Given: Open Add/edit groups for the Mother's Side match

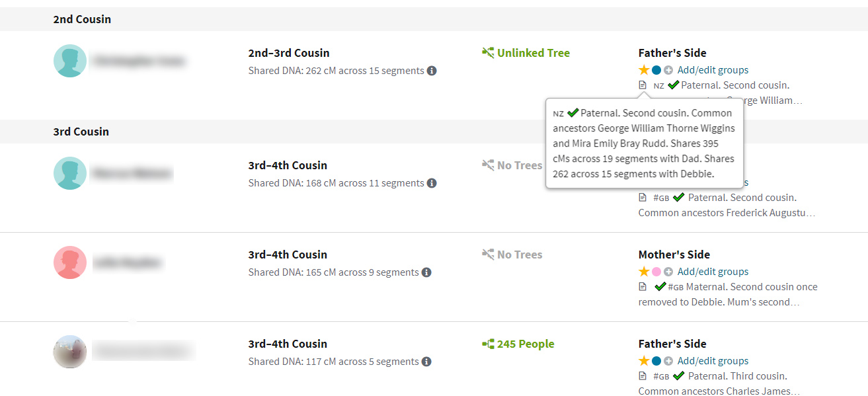Looking at the screenshot, I should pos(713,272).
